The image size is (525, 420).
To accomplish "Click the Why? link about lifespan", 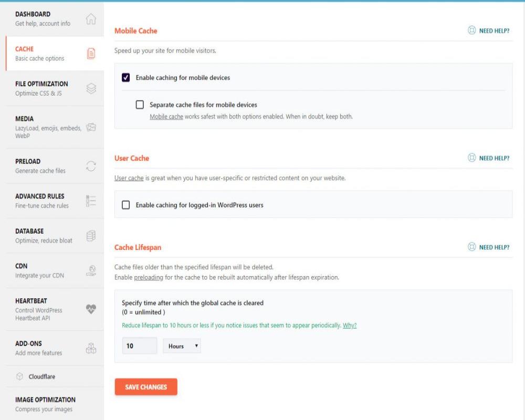I will tap(350, 325).
